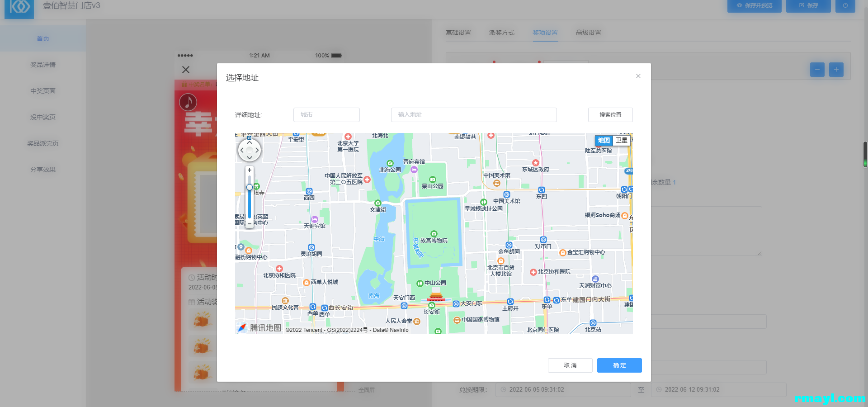Click the 保存 button in top bar

click(x=808, y=5)
